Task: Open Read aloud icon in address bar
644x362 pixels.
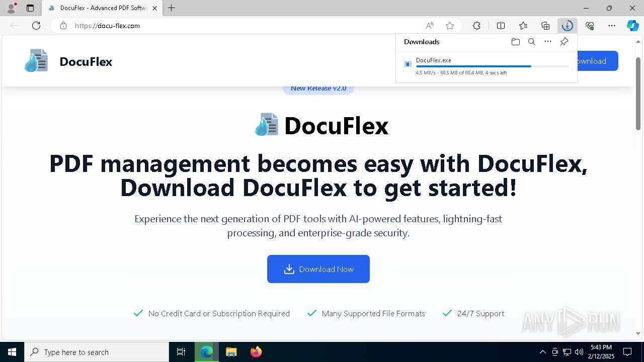Action: (430, 26)
